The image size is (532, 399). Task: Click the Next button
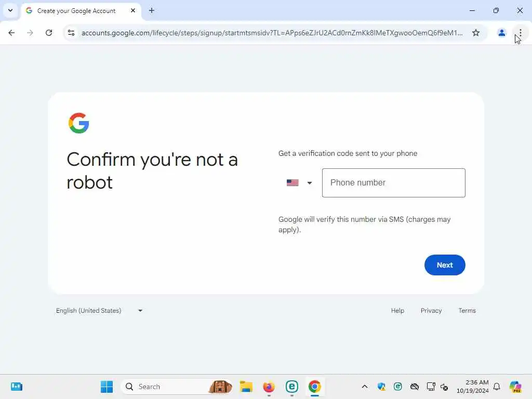445,265
